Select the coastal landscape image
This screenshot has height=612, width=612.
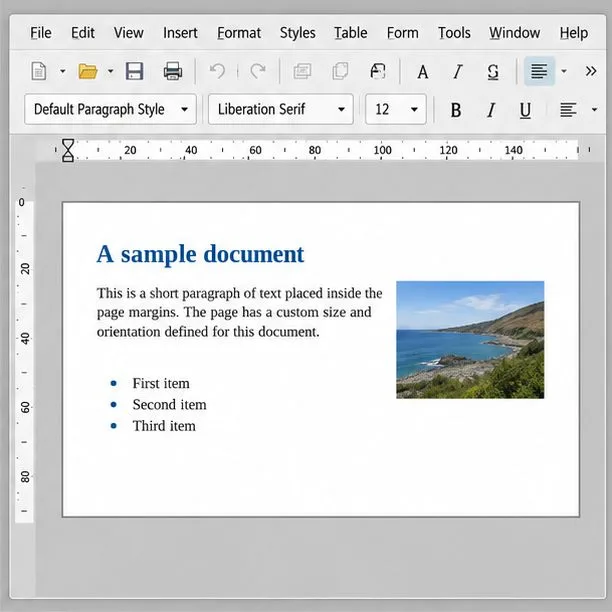(470, 340)
